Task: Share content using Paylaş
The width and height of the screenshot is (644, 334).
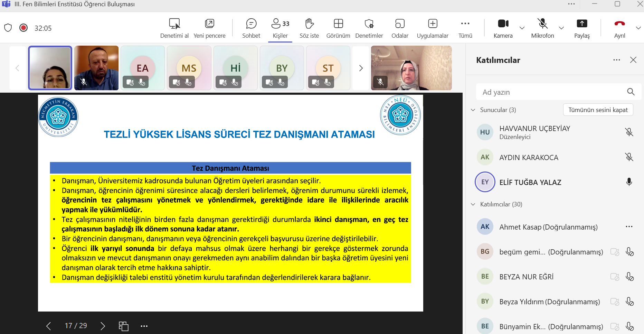Action: 582,28
